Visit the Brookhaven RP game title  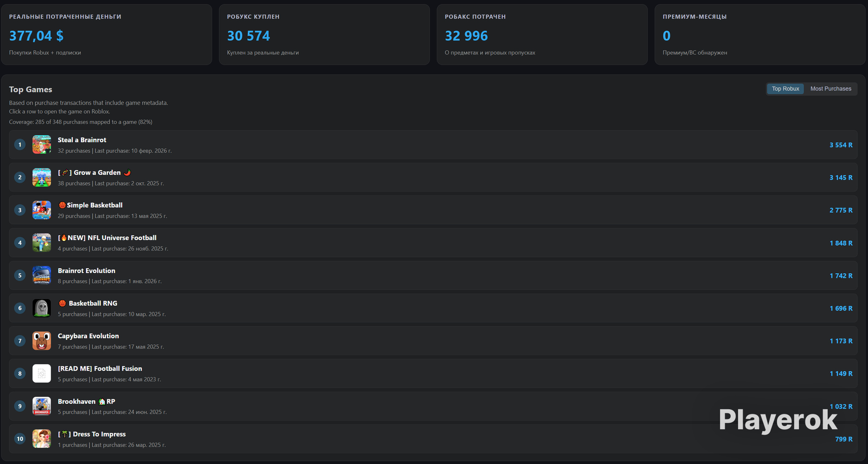pos(87,401)
